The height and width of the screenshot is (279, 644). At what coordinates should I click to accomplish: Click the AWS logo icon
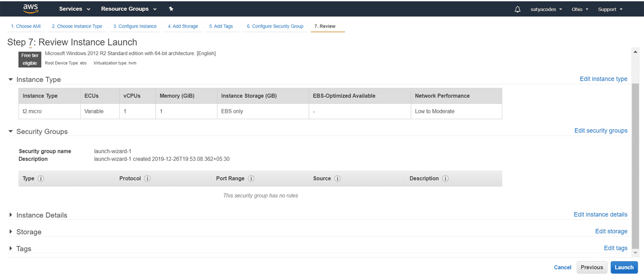[31, 9]
